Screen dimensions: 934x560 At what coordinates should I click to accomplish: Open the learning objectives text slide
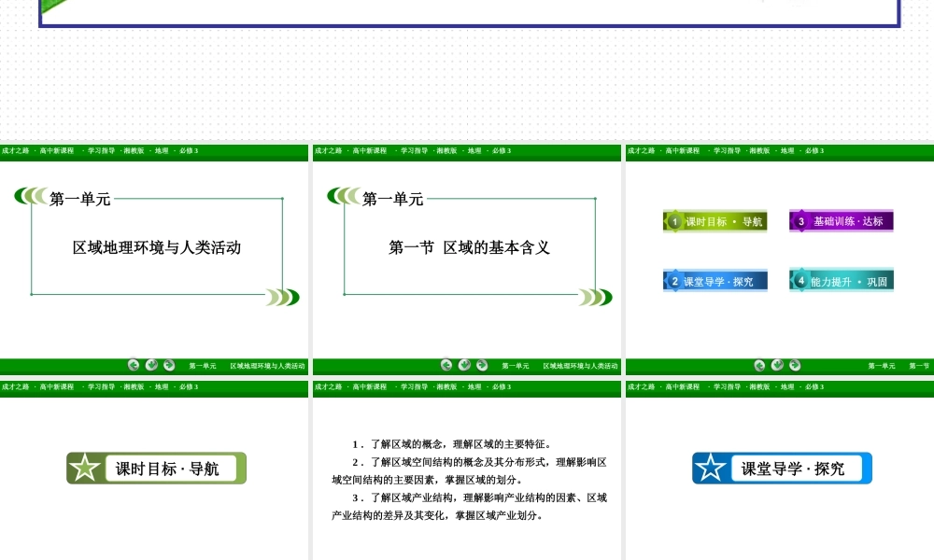coord(469,479)
